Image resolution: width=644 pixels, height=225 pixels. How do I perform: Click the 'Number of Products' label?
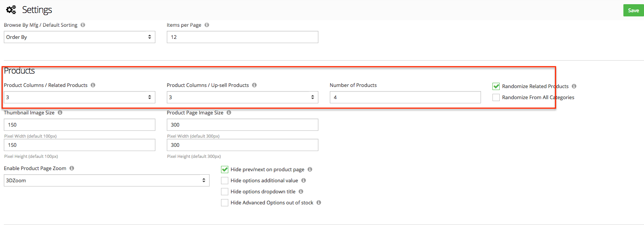tap(353, 85)
